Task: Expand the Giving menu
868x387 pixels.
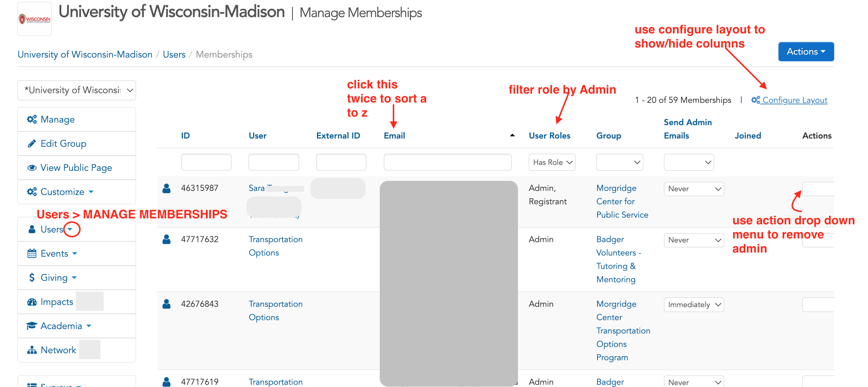Action: click(x=77, y=277)
